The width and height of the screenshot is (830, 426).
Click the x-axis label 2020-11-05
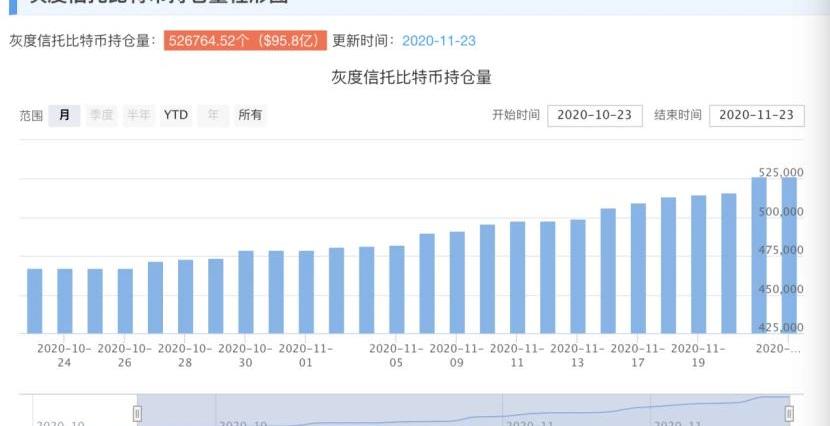click(396, 356)
